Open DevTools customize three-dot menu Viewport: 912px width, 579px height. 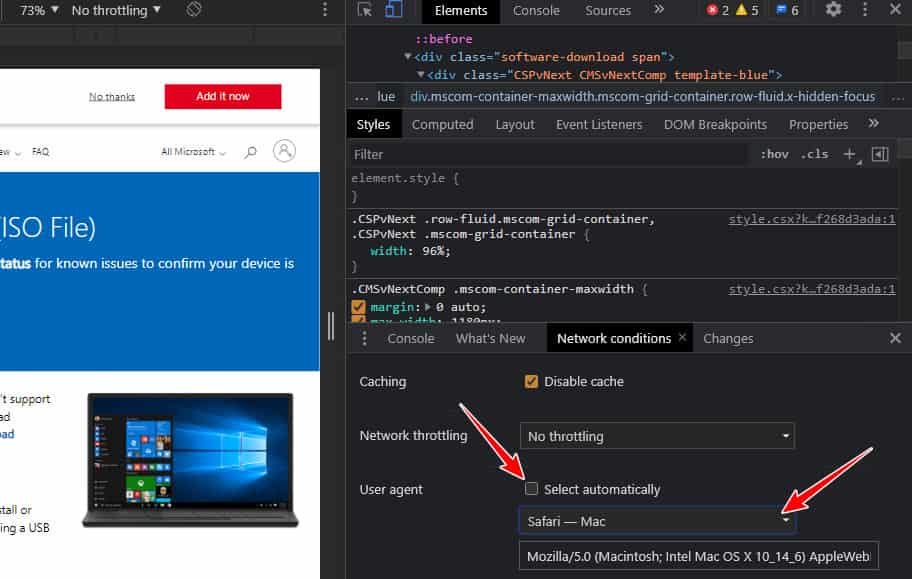coord(865,9)
